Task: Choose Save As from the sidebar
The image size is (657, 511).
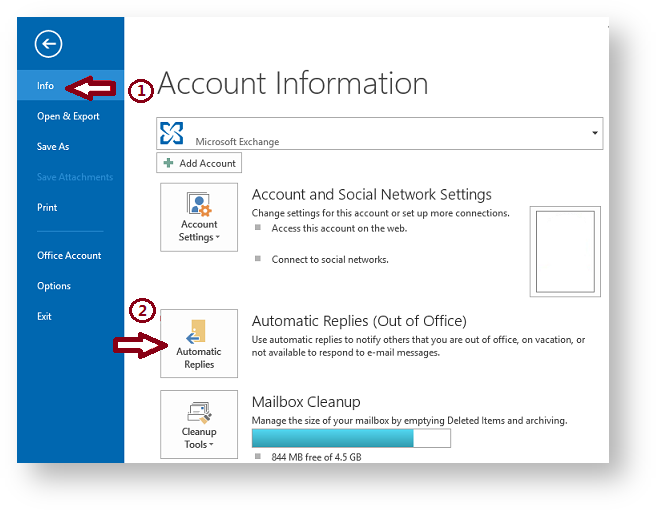Action: click(x=53, y=147)
